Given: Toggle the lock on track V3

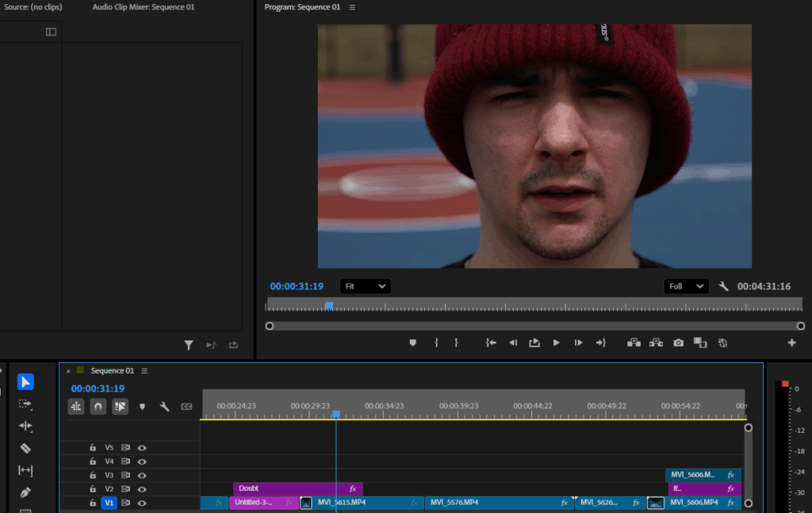Looking at the screenshot, I should (x=93, y=475).
